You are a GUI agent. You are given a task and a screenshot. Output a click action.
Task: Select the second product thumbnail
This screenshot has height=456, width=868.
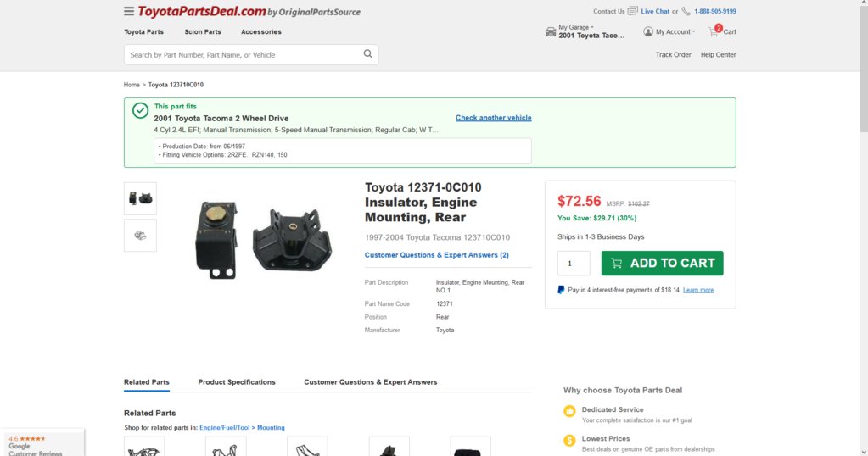point(140,236)
